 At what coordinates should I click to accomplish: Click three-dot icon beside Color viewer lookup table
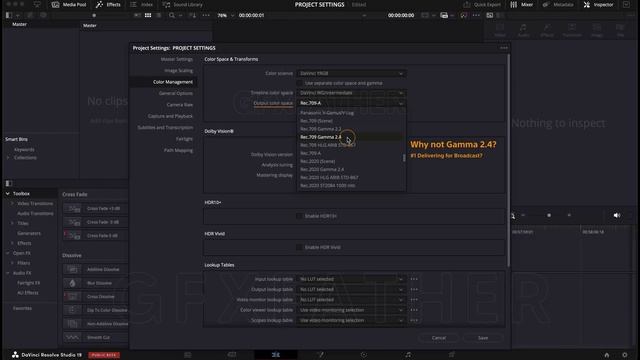(414, 310)
